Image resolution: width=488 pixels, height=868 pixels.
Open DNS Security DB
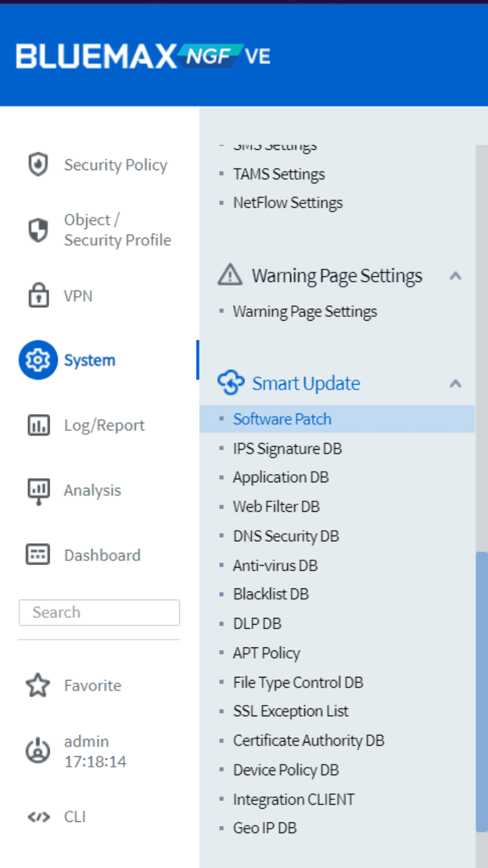[x=286, y=536]
